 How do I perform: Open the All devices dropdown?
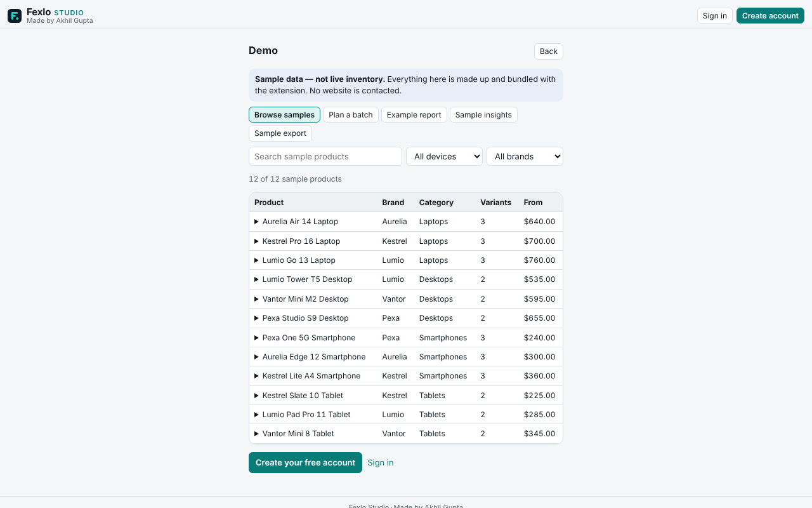444,156
